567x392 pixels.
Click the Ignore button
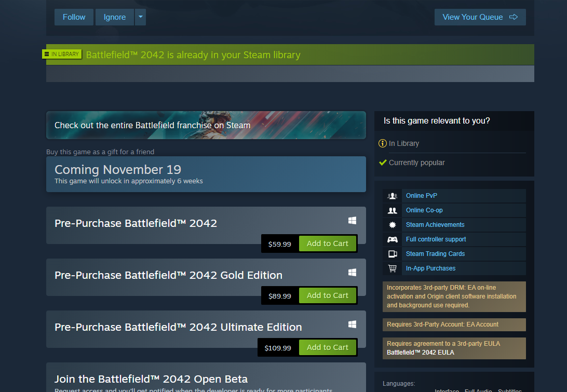pos(115,17)
